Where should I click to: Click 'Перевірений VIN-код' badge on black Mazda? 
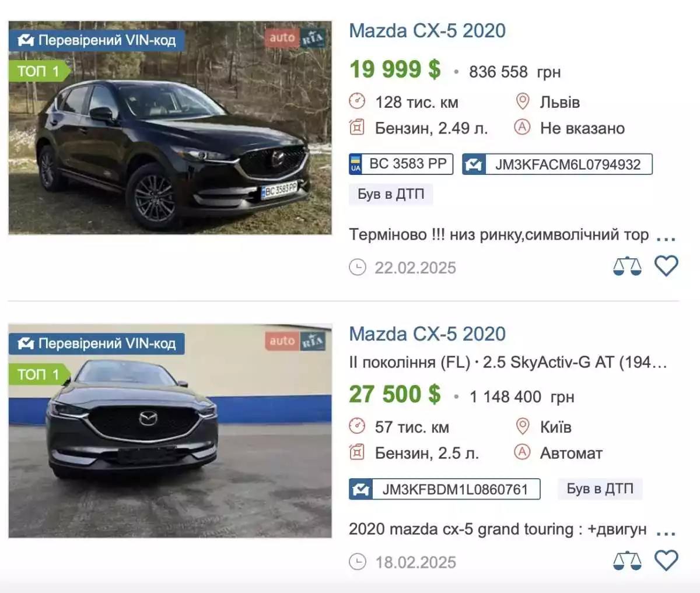pos(97,40)
